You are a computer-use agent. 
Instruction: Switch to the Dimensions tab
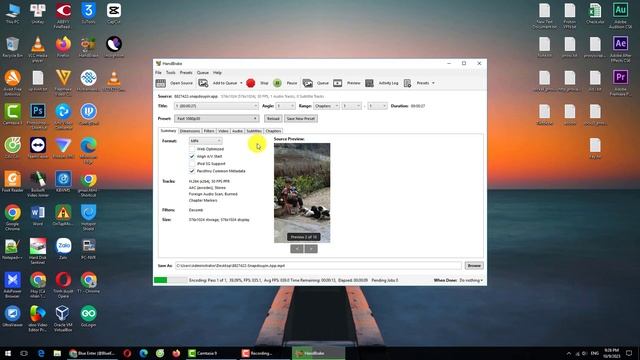[x=190, y=131]
